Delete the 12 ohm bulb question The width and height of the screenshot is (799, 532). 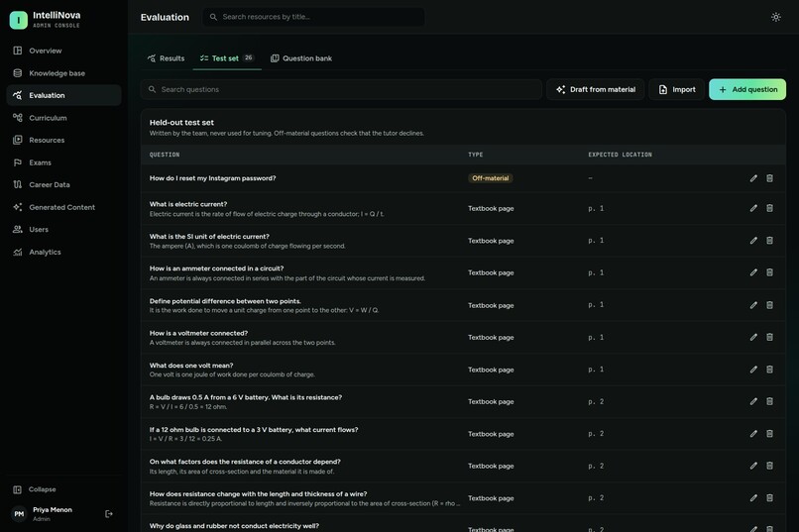769,434
